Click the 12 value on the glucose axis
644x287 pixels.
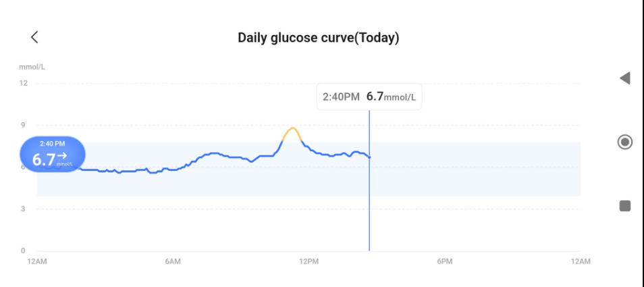point(23,83)
